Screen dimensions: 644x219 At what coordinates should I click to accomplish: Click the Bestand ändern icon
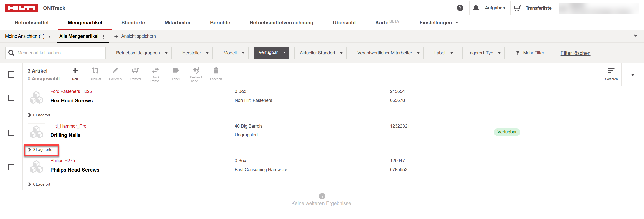196,70
